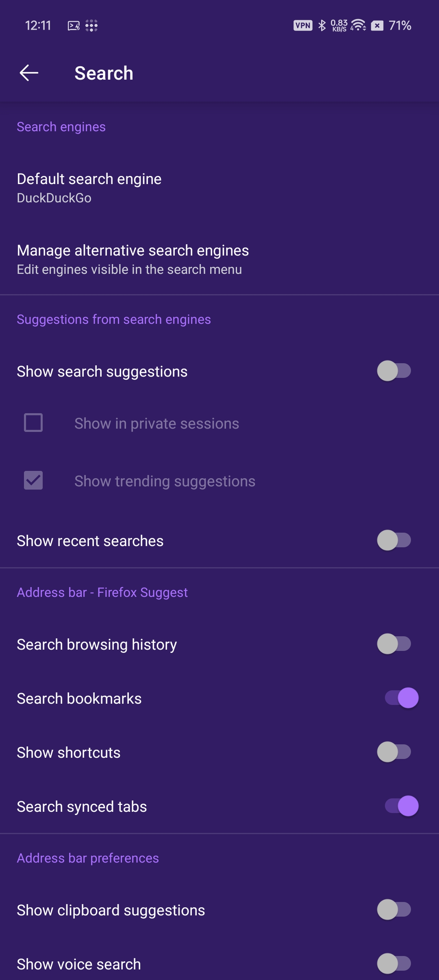439x980 pixels.
Task: Tap the dotted grid notification icon
Action: click(91, 26)
